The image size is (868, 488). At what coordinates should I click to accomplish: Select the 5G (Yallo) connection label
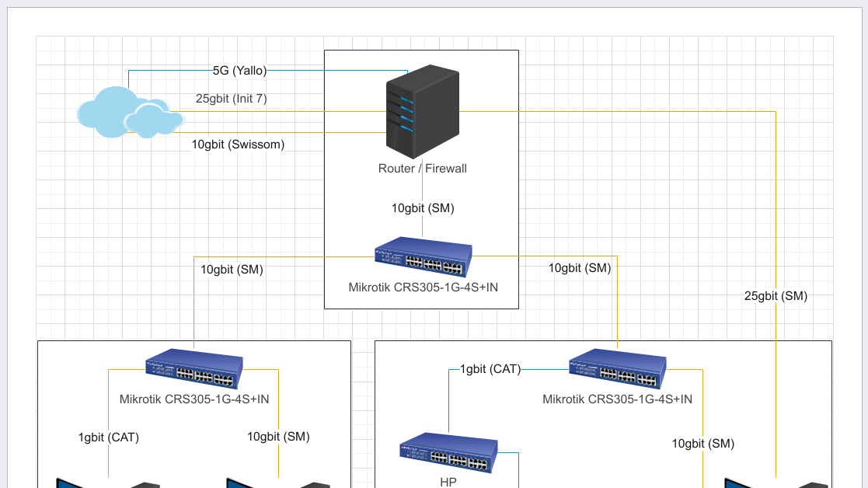click(240, 71)
